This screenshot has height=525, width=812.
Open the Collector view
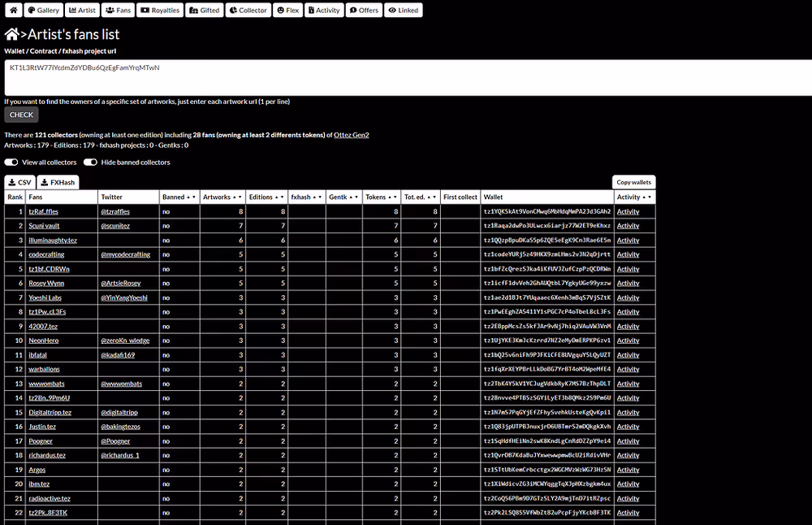pos(248,11)
